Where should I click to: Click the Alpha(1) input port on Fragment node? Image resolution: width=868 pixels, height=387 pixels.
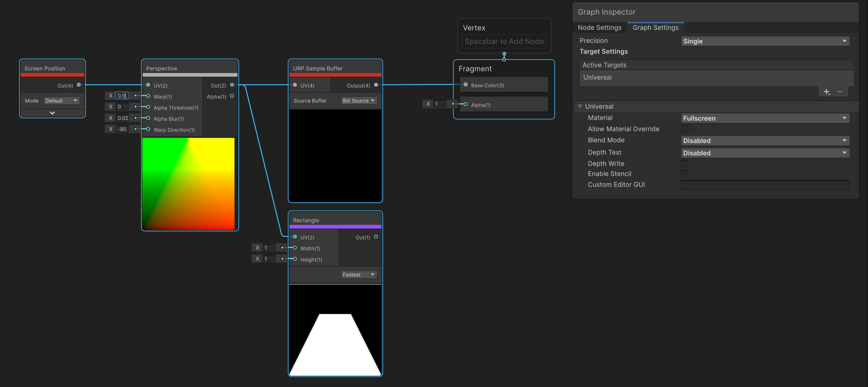tap(466, 104)
